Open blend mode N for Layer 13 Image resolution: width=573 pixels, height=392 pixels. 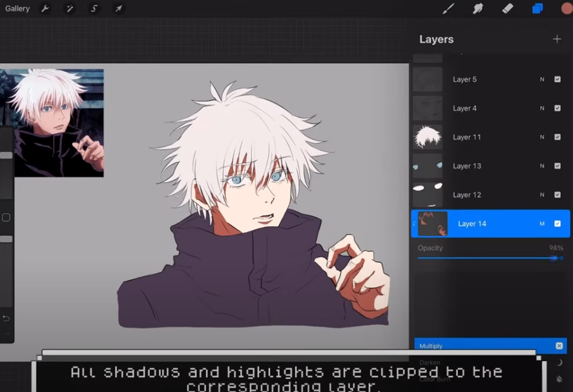[x=542, y=166]
